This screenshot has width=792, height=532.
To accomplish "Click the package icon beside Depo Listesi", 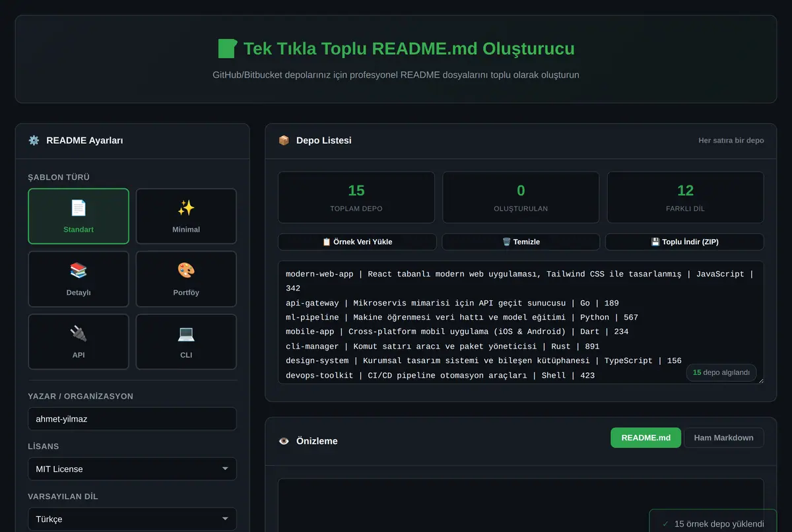I will pos(284,141).
